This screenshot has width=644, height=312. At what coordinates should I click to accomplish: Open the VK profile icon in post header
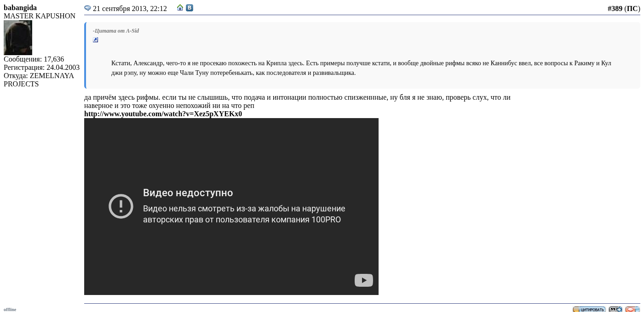click(189, 8)
